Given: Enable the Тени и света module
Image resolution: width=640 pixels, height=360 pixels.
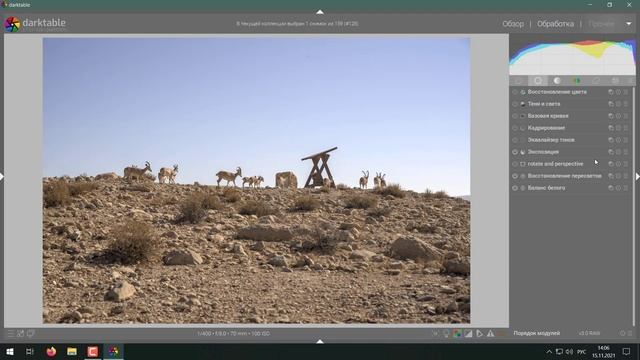Looking at the screenshot, I should click(515, 104).
